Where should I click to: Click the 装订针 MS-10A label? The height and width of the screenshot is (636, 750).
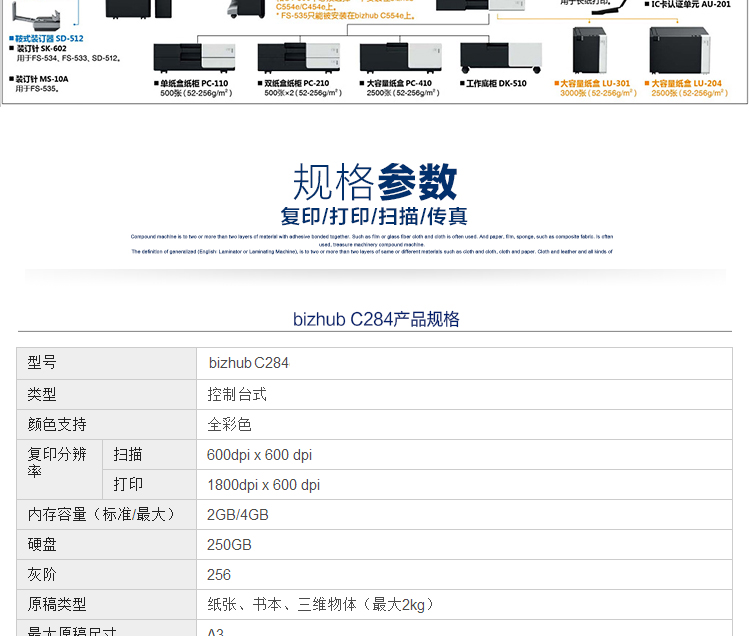click(x=42, y=79)
